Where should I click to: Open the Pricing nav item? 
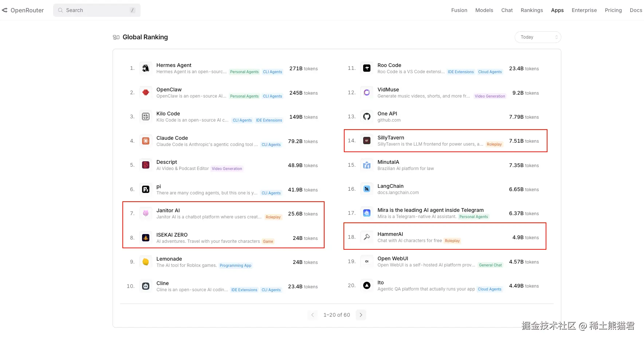[x=613, y=10]
